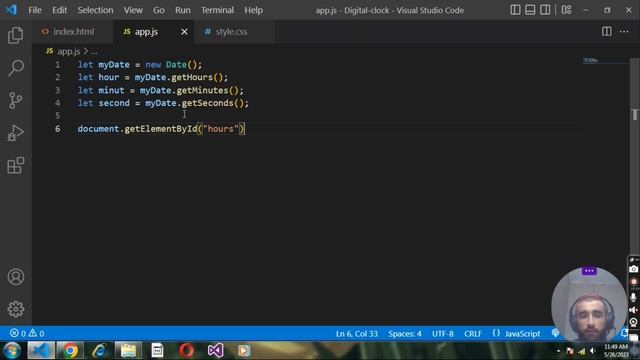Viewport: 640px width, 360px height.
Task: Switch to the index.html tab
Action: (73, 31)
